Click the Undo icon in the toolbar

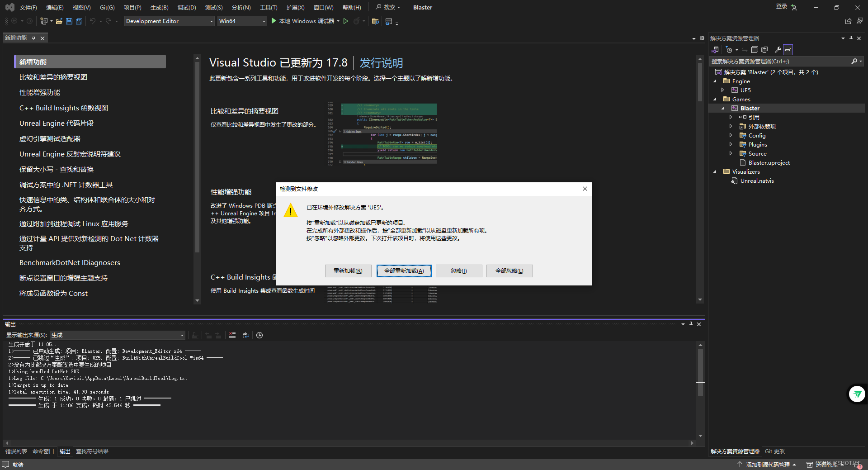93,21
